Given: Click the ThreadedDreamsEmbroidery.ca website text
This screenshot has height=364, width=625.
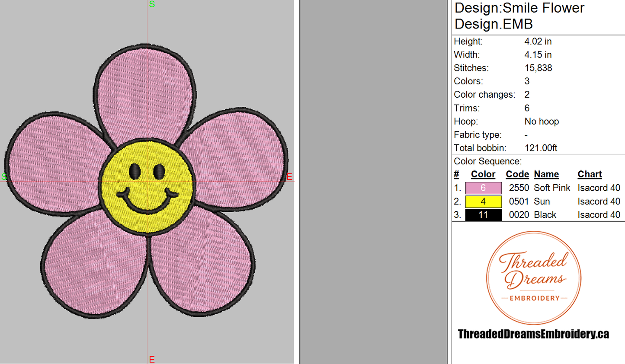Looking at the screenshot, I should tap(533, 334).
